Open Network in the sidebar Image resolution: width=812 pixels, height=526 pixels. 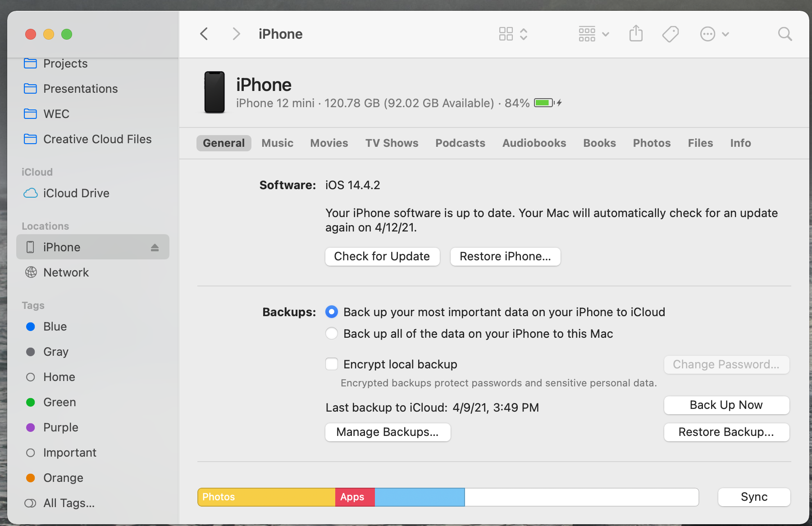point(93,272)
